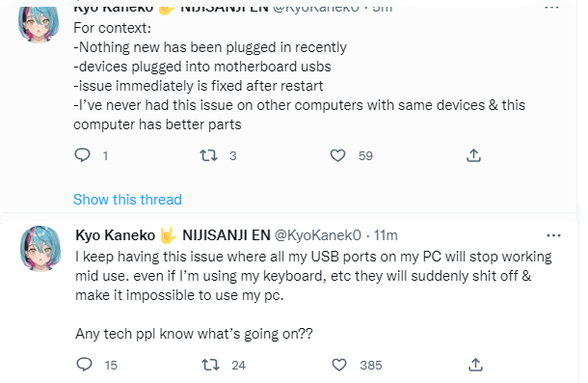Retweet the USB ports issue tweet

click(x=210, y=365)
